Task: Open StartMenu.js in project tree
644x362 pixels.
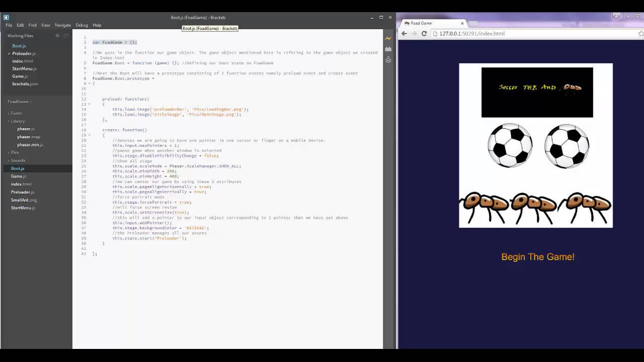Action: point(23,208)
